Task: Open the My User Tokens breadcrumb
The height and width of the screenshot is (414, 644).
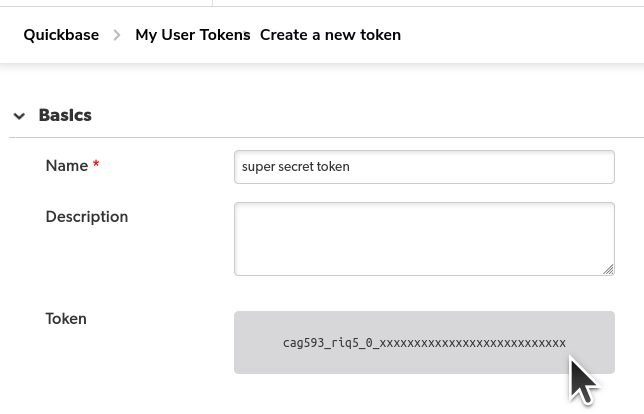Action: pos(193,35)
